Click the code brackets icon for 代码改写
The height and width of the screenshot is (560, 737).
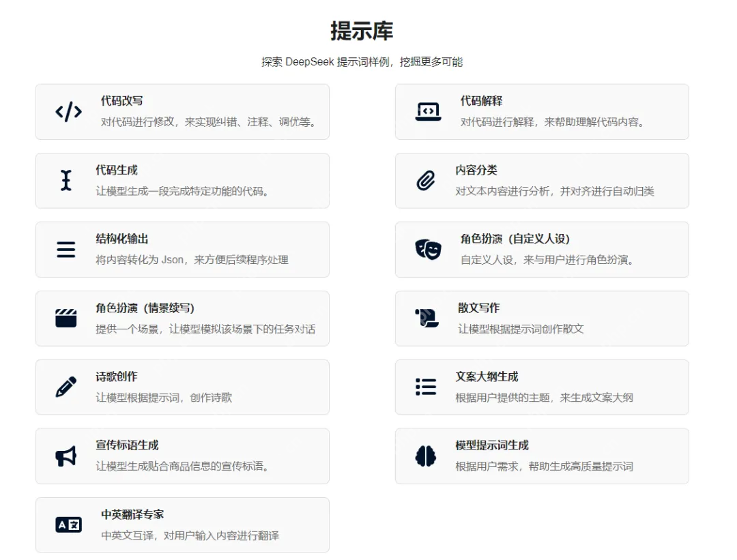point(68,112)
